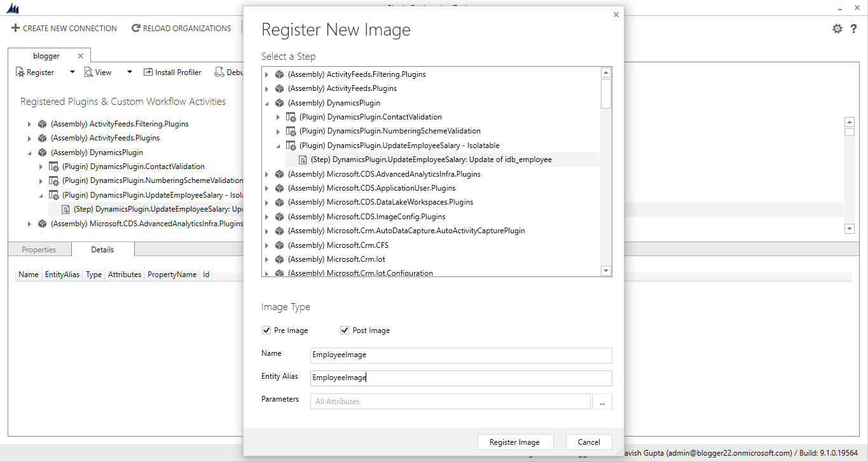Viewport: 868px width, 462px height.
Task: Click the Entity Alias input field
Action: coord(461,377)
